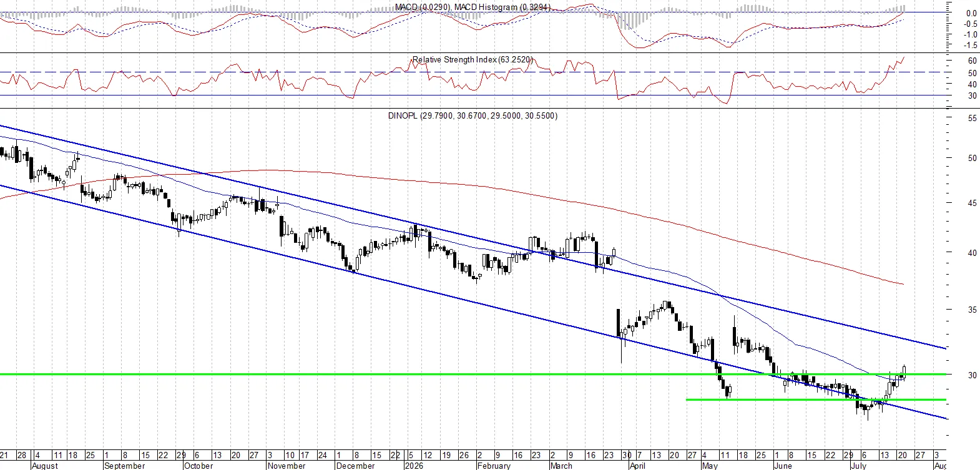980x470 pixels.
Task: Select the December month label
Action: [355, 466]
